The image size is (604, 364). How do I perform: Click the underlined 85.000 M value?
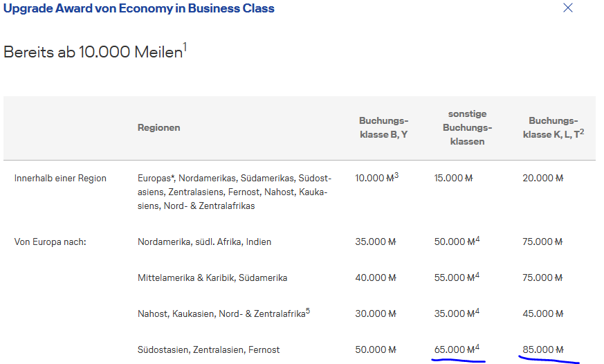543,350
